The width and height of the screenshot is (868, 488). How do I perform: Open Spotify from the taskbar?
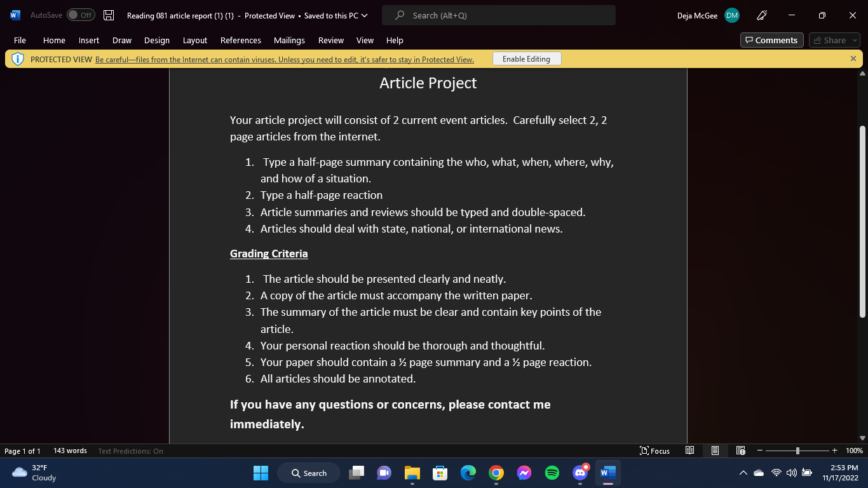552,473
